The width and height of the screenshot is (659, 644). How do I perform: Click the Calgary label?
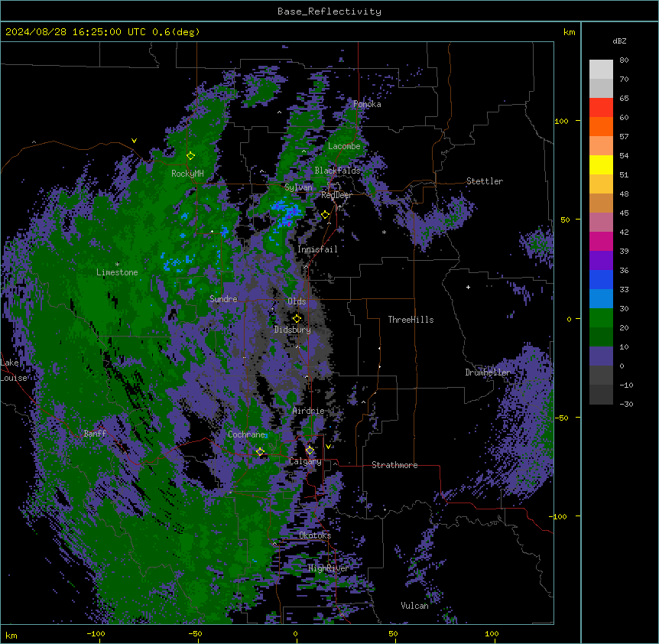coord(305,461)
